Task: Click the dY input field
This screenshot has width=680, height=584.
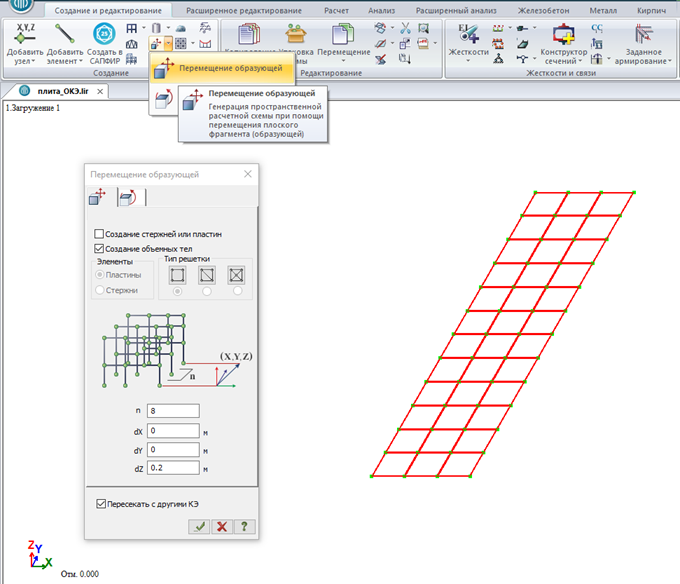Action: 173,450
